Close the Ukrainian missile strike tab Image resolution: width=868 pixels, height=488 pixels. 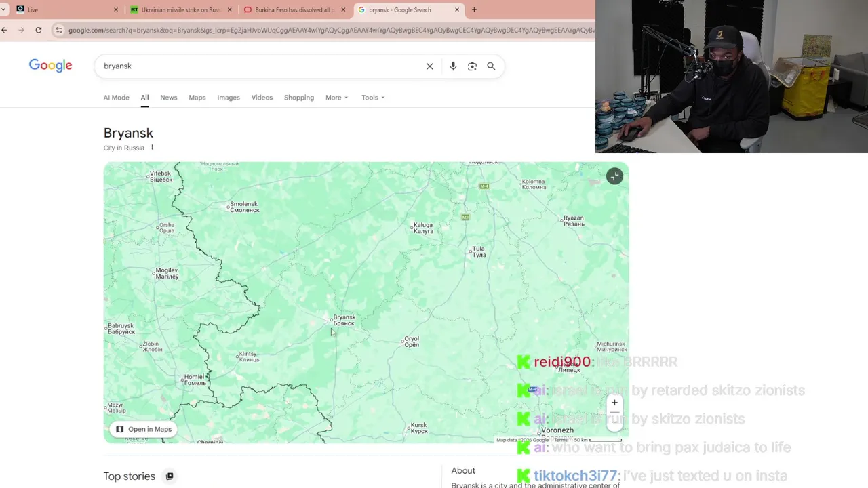click(x=229, y=9)
